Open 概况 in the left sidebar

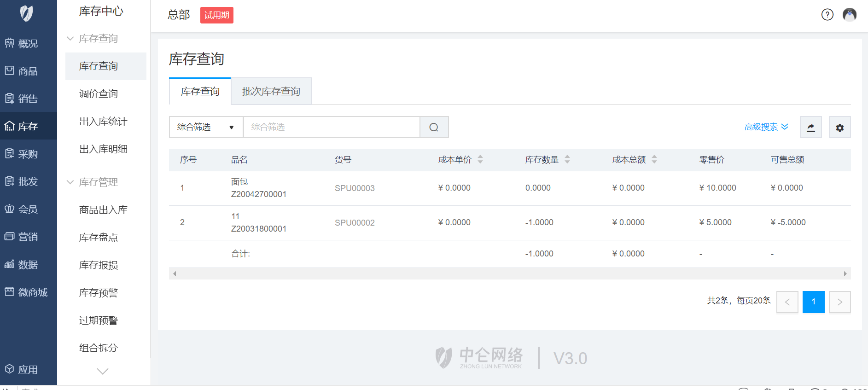point(28,44)
